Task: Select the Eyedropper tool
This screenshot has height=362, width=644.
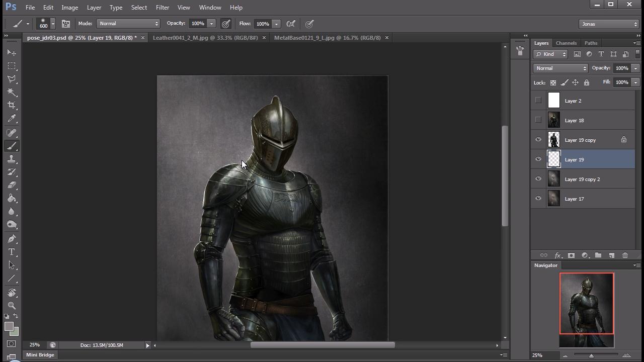Action: click(x=12, y=119)
